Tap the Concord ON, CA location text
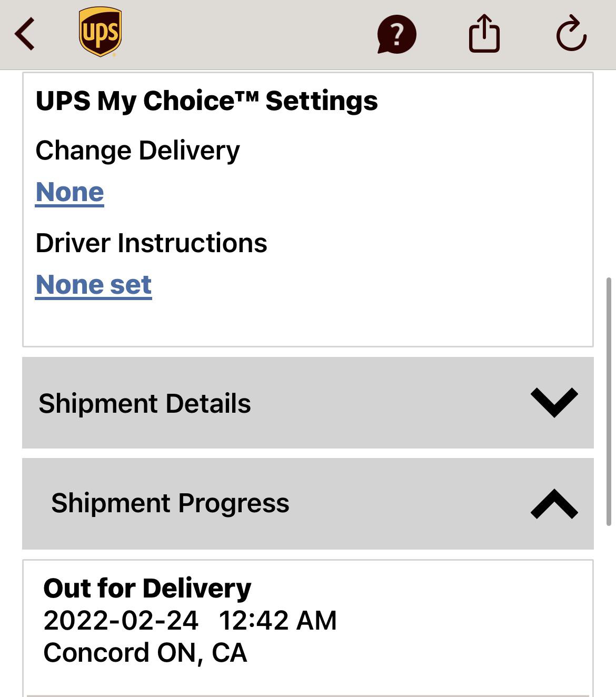 click(145, 652)
